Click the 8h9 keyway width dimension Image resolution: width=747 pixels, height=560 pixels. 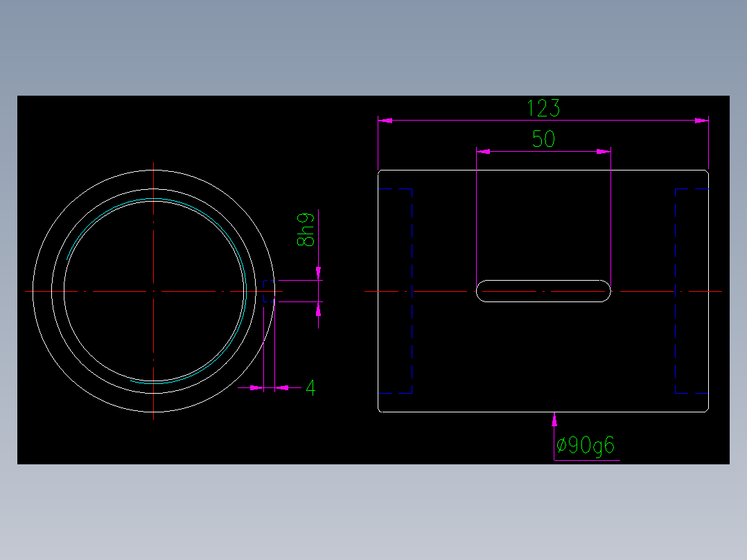point(306,229)
